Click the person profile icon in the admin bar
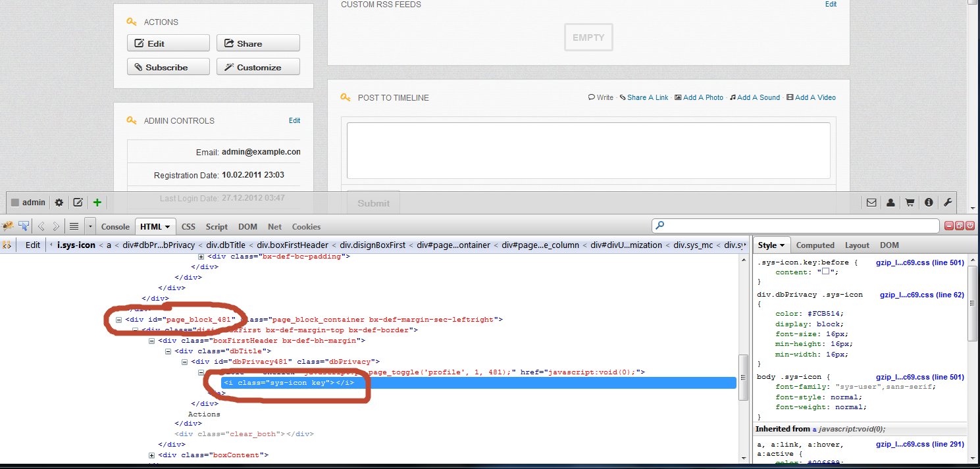 click(890, 203)
